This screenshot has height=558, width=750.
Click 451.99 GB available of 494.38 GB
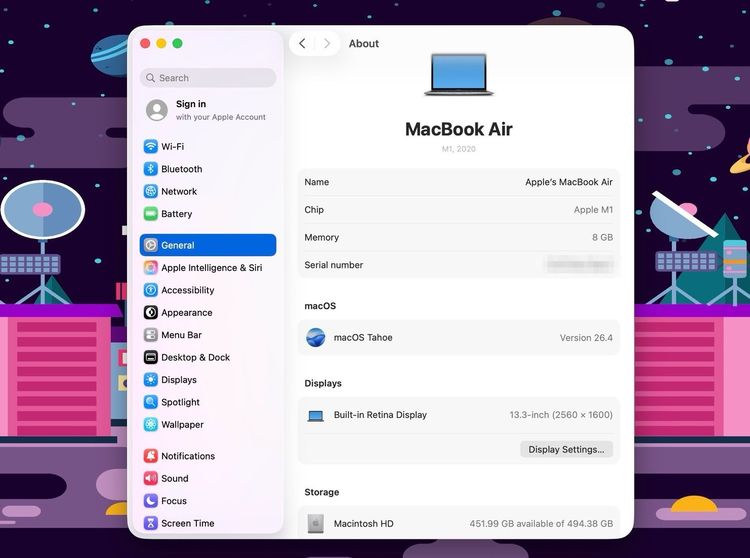pos(541,524)
